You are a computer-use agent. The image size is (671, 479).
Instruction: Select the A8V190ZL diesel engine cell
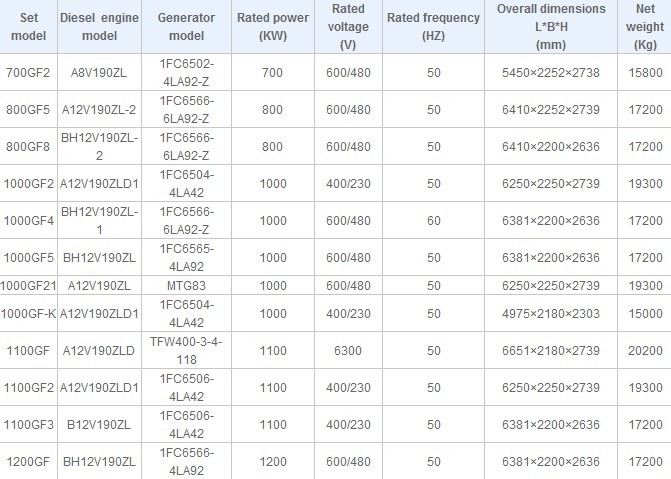(x=100, y=72)
